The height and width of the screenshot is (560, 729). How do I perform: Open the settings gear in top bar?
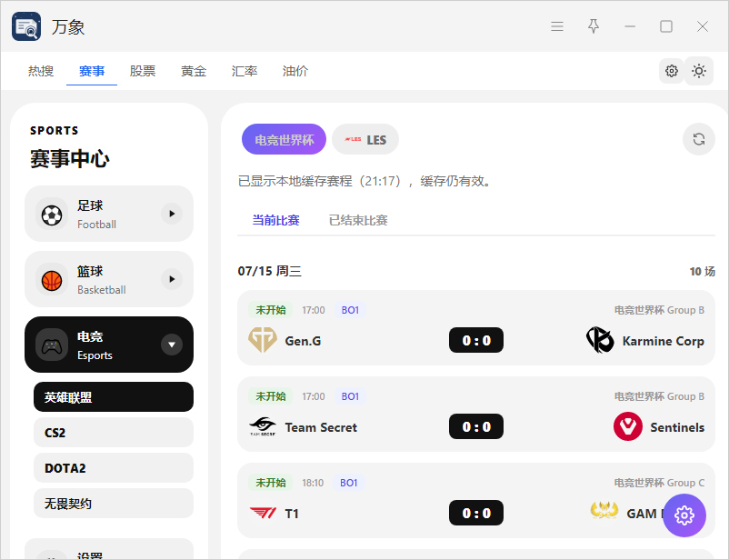click(x=671, y=71)
